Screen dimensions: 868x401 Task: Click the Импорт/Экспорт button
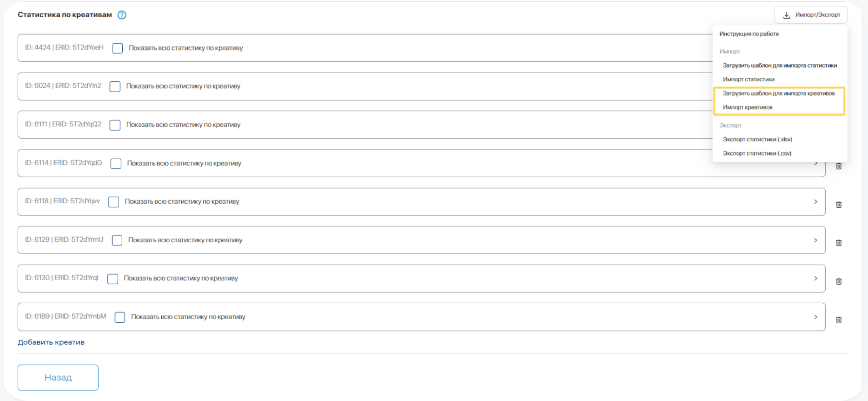pyautogui.click(x=811, y=15)
